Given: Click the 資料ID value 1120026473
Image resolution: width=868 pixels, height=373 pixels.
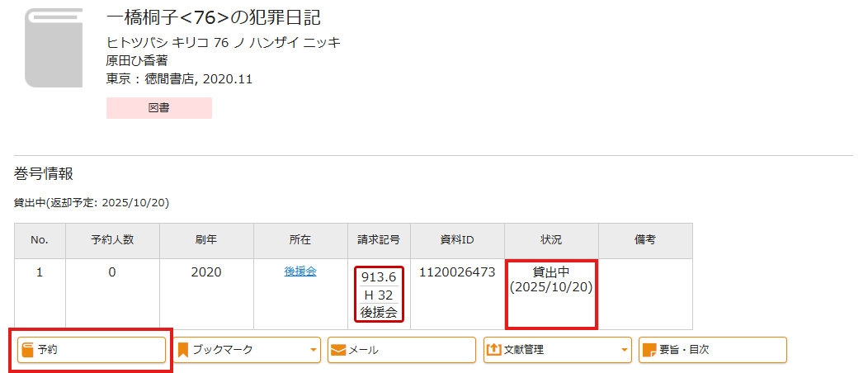Looking at the screenshot, I should tap(457, 271).
